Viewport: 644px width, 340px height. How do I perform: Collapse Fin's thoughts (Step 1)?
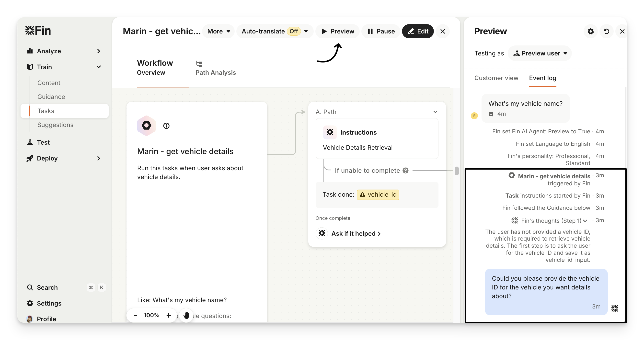(x=585, y=221)
